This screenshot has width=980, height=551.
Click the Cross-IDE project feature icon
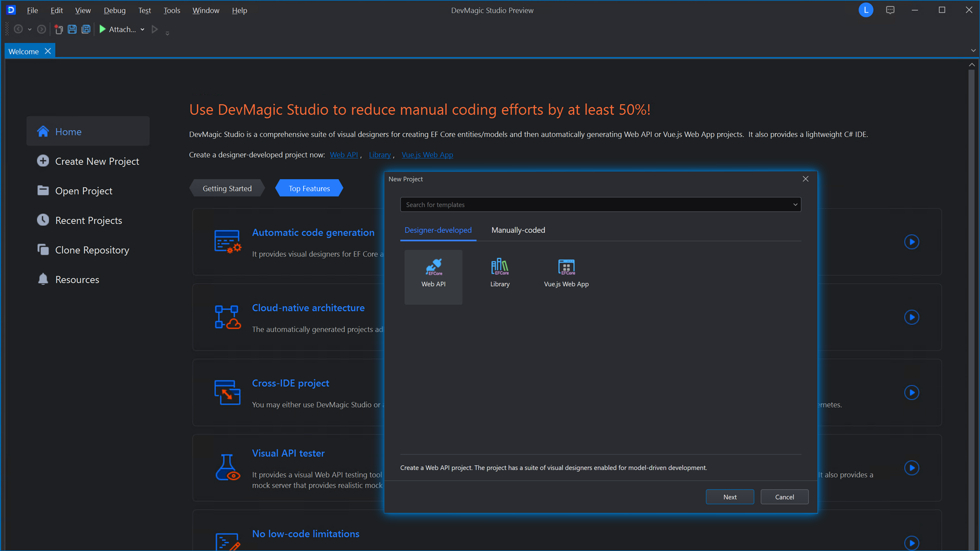click(227, 392)
